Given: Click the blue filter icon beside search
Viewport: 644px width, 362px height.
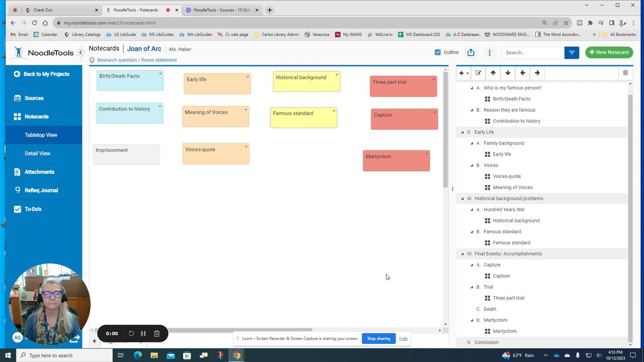Looking at the screenshot, I should (572, 52).
